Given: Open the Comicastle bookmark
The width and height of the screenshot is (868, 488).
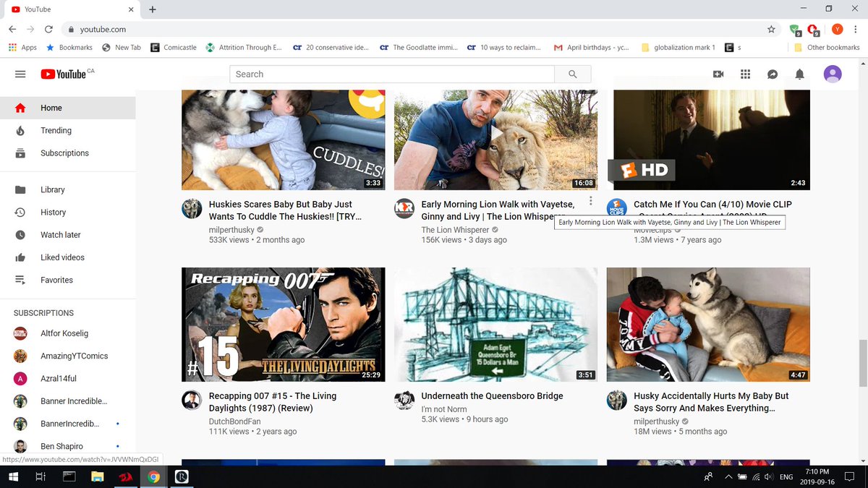Looking at the screenshot, I should (x=174, y=48).
